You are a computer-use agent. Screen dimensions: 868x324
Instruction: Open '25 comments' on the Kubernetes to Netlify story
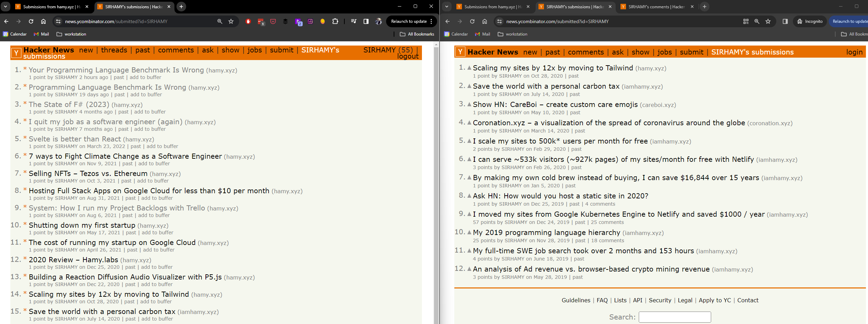(607, 222)
